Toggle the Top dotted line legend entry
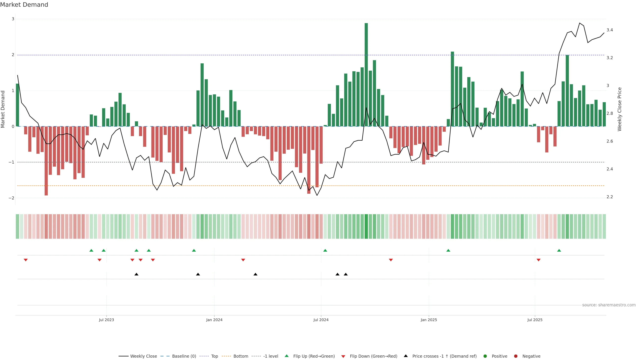Image resolution: width=644 pixels, height=362 pixels. (214, 356)
